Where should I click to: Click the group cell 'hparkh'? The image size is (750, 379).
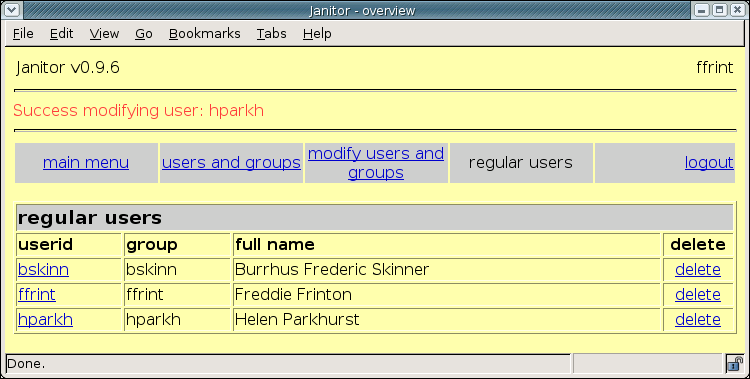153,319
